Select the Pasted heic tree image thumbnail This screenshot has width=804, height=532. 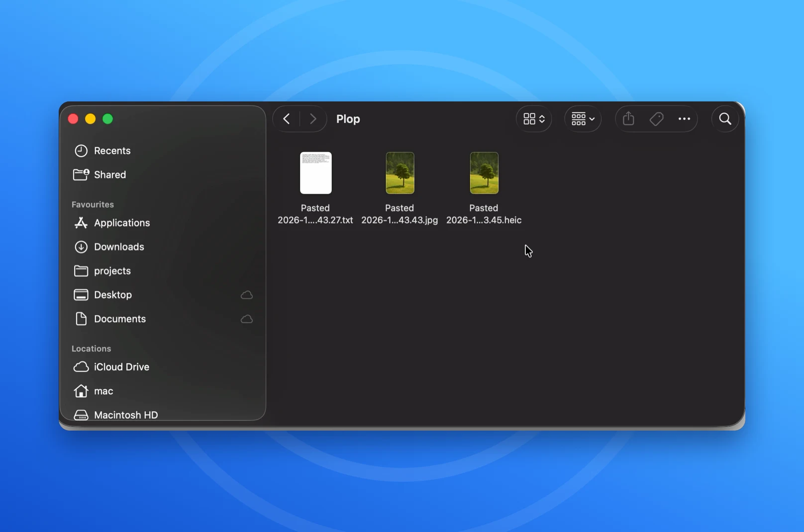(x=484, y=173)
